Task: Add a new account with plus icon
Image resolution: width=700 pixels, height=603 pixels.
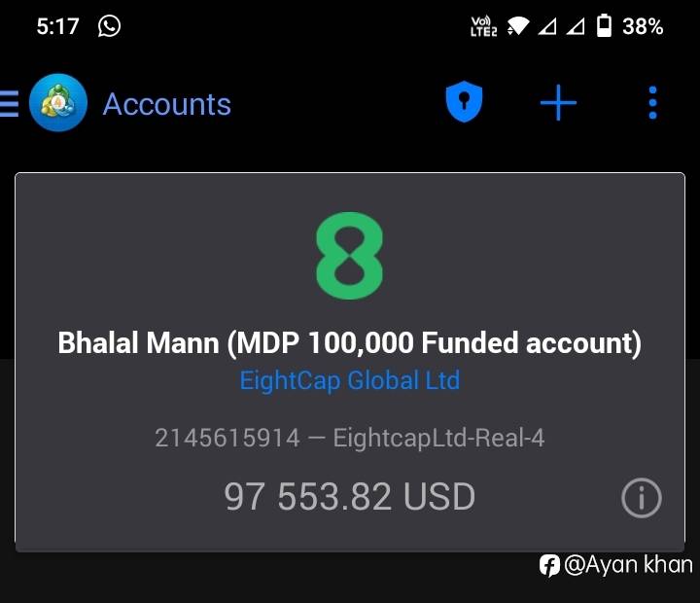Action: [558, 103]
